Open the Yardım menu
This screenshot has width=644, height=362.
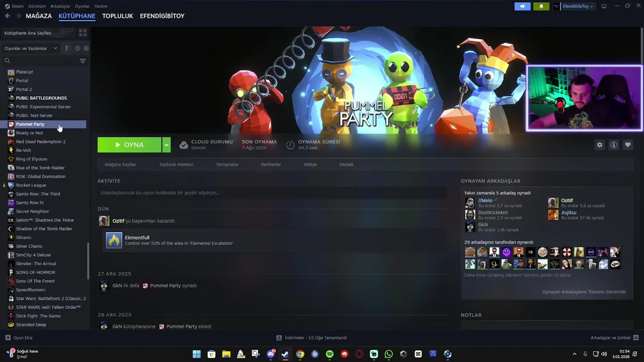pyautogui.click(x=101, y=6)
